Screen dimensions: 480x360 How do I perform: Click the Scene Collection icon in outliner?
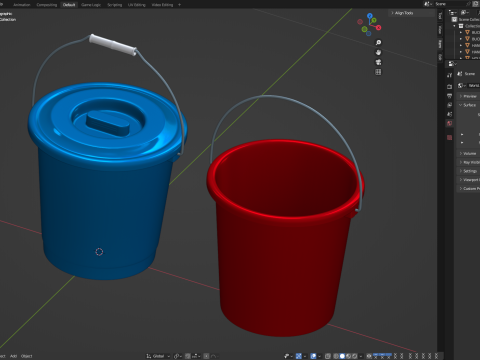click(454, 19)
